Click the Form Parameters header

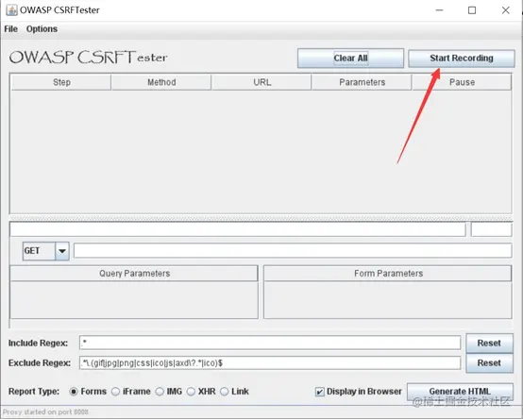388,274
